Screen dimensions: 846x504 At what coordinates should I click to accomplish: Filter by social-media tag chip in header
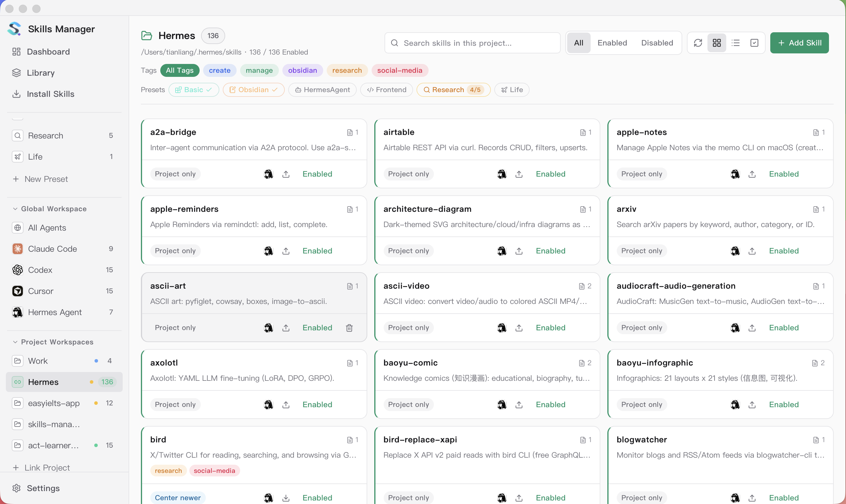coord(400,70)
